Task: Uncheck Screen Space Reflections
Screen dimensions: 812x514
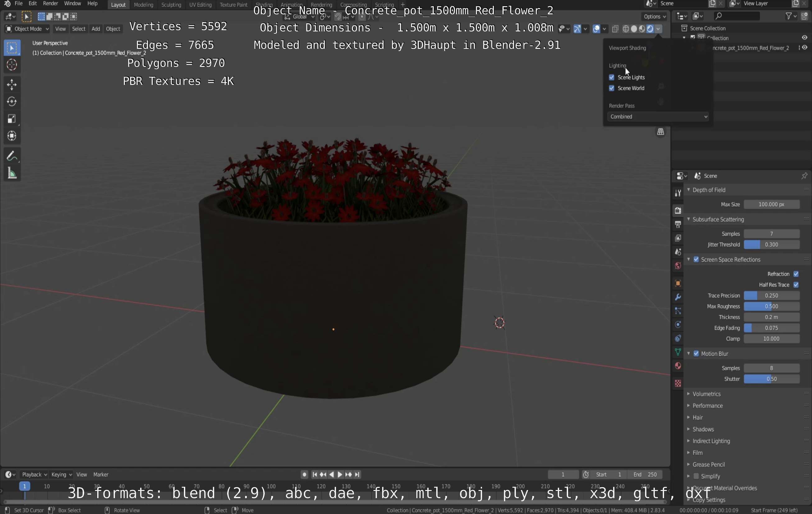Action: coord(696,260)
